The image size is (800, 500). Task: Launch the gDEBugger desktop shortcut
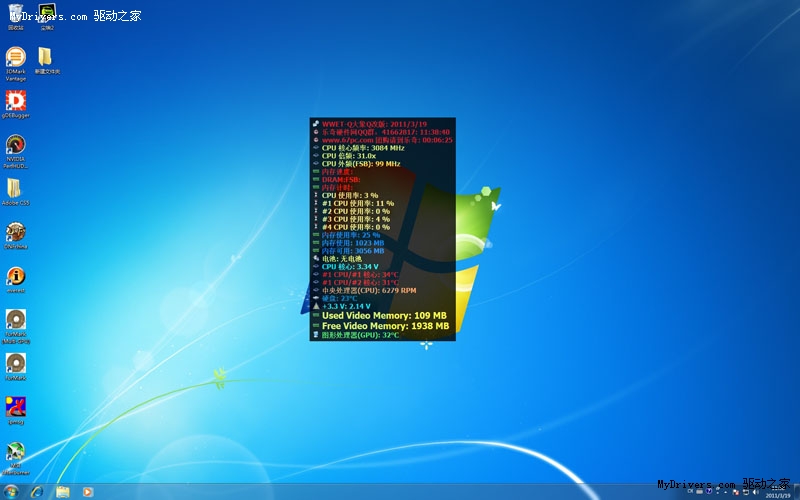coord(16,104)
